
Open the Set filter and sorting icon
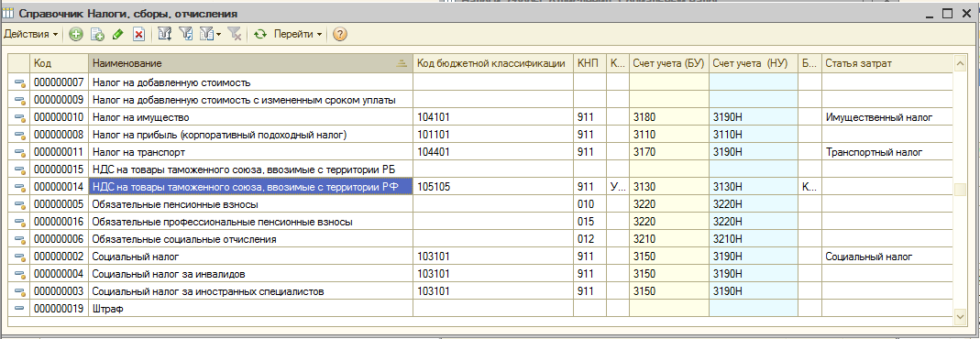coord(164,35)
